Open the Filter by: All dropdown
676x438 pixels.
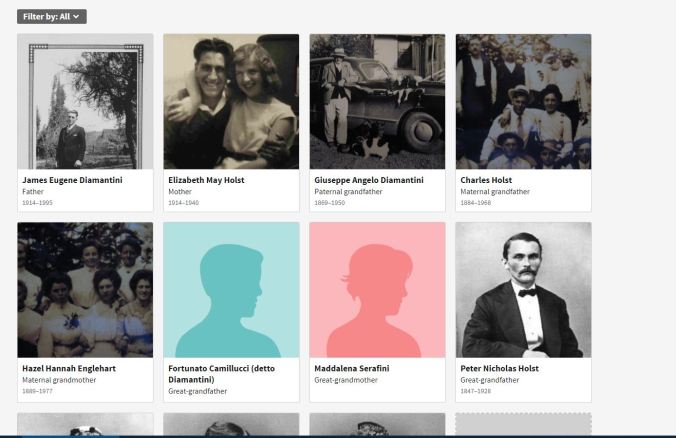52,17
